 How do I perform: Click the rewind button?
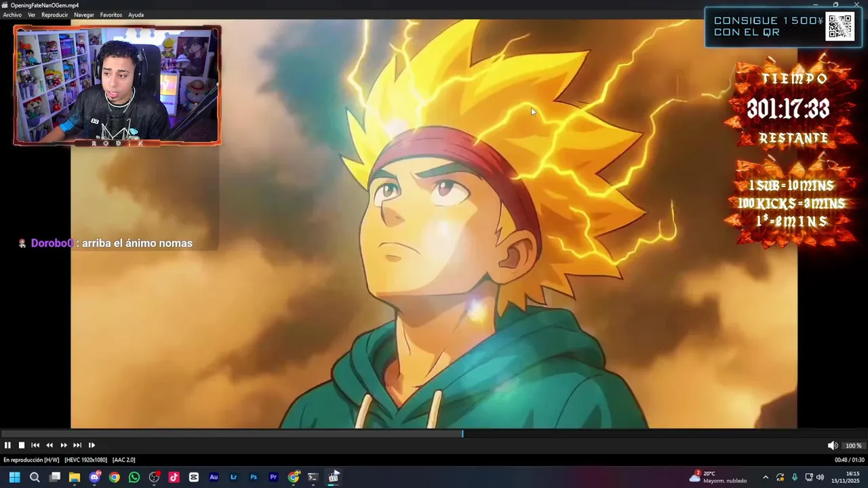[50, 445]
